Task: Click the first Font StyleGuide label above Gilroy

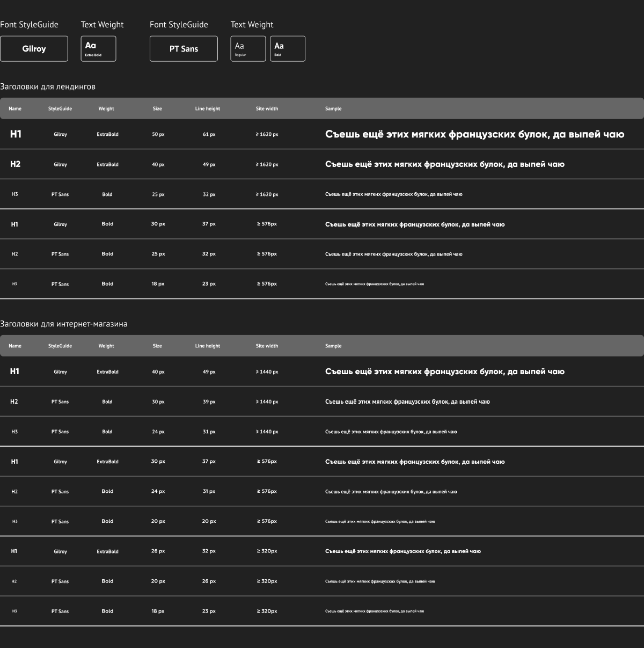Action: pos(29,25)
